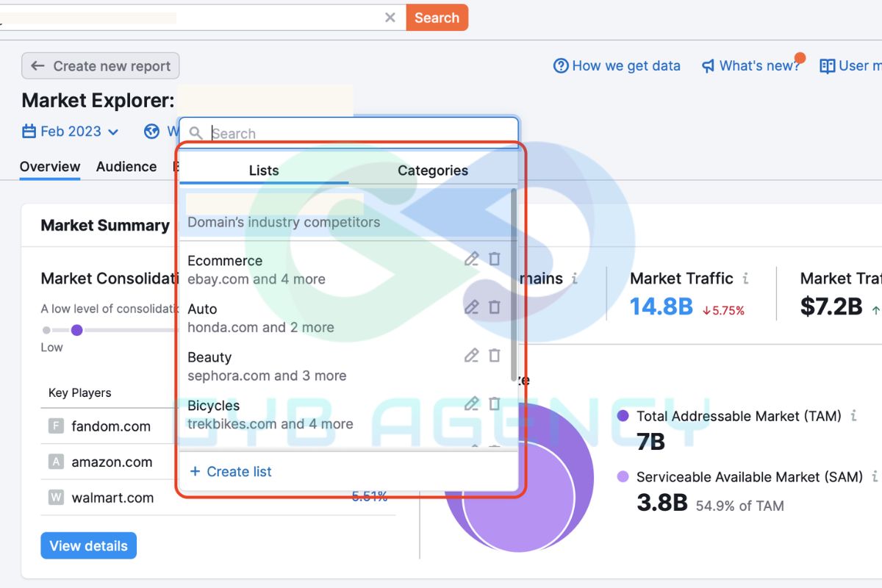Screen dimensions: 882x588
Task: Delete the Auto list trash icon
Action: 495,307
